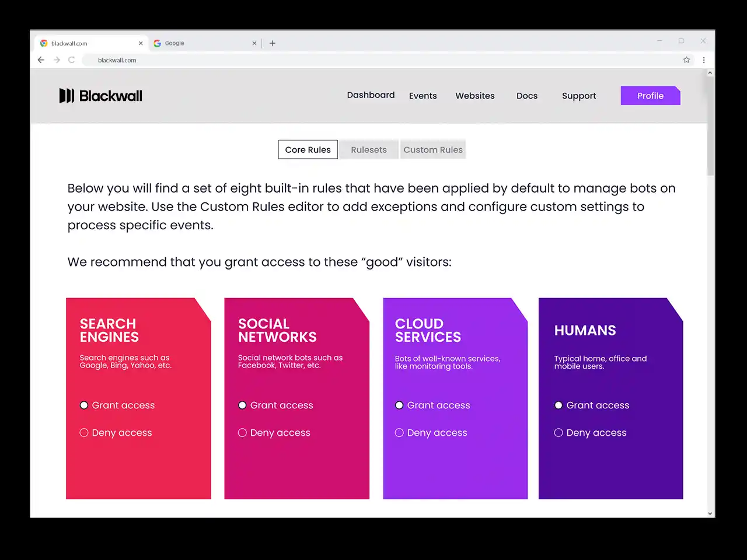This screenshot has height=560, width=747.
Task: Select Deny access for Search Engines
Action: [84, 433]
